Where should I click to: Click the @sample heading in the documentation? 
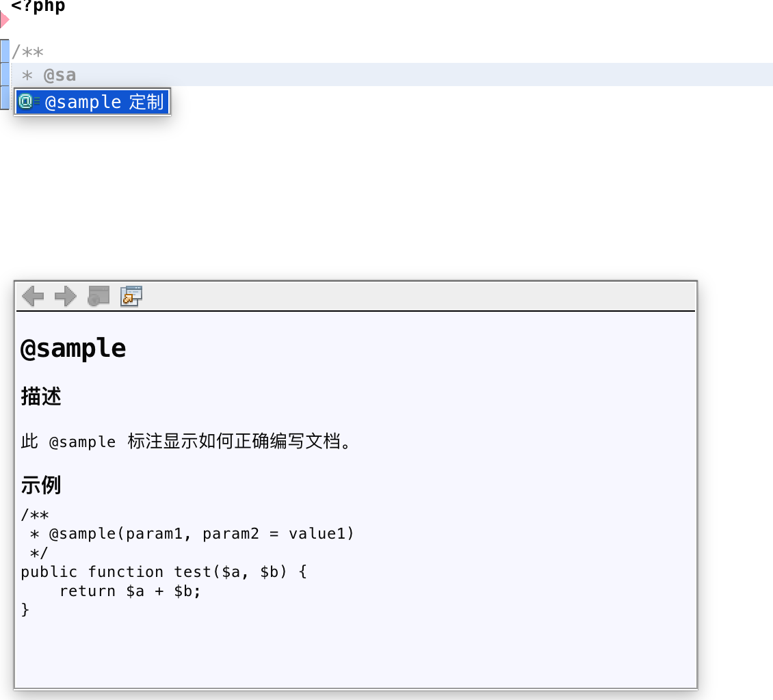72,348
